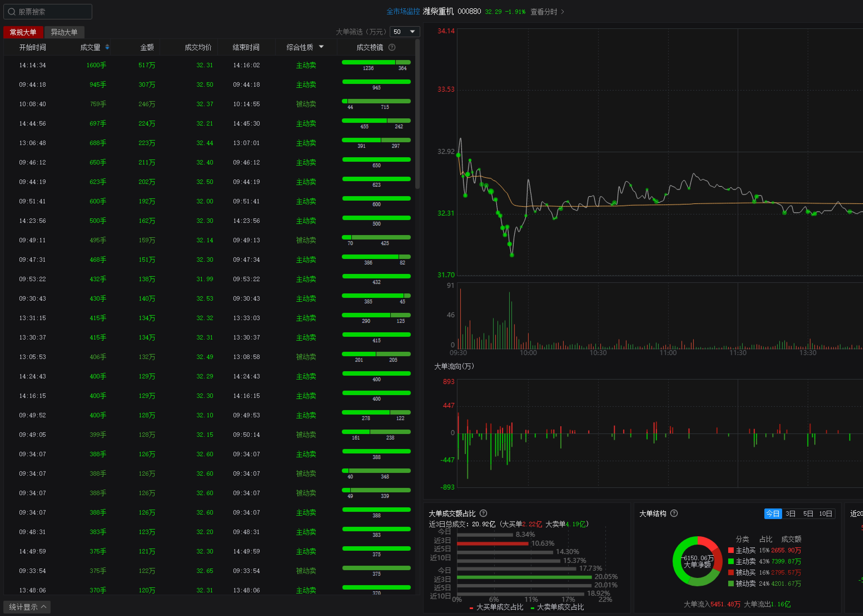Click red 主动买 legend square
Screen dimensions: 863x616
click(x=731, y=550)
